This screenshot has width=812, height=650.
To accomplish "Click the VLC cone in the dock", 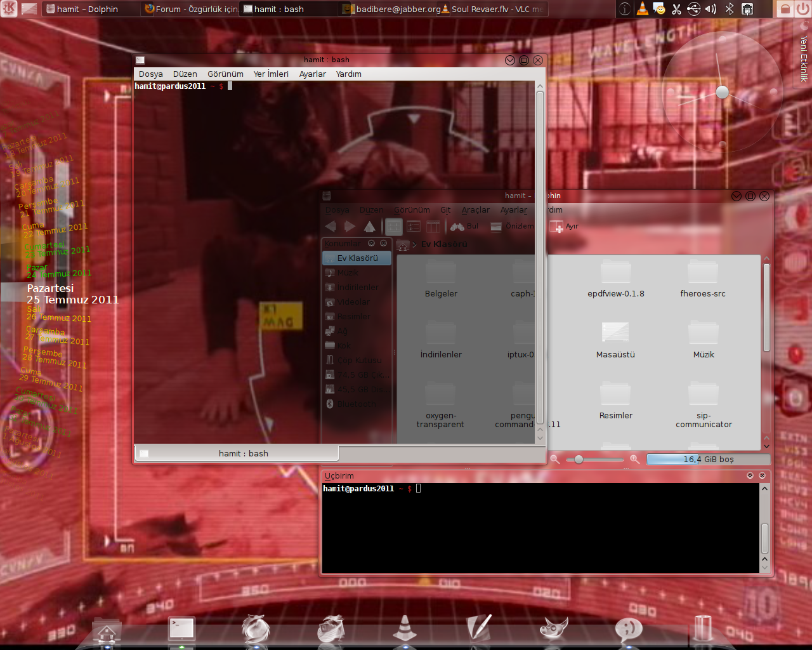I will pos(405,628).
